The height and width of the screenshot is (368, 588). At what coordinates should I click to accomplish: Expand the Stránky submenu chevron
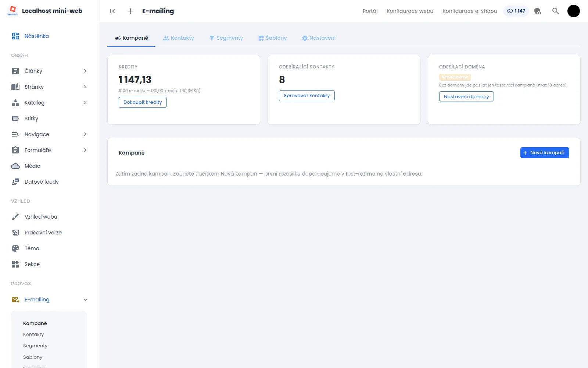[85, 87]
